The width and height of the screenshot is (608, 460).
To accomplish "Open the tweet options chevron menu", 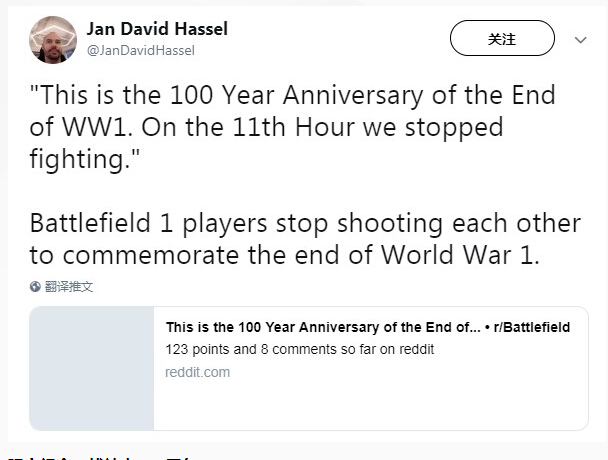I will (x=580, y=40).
